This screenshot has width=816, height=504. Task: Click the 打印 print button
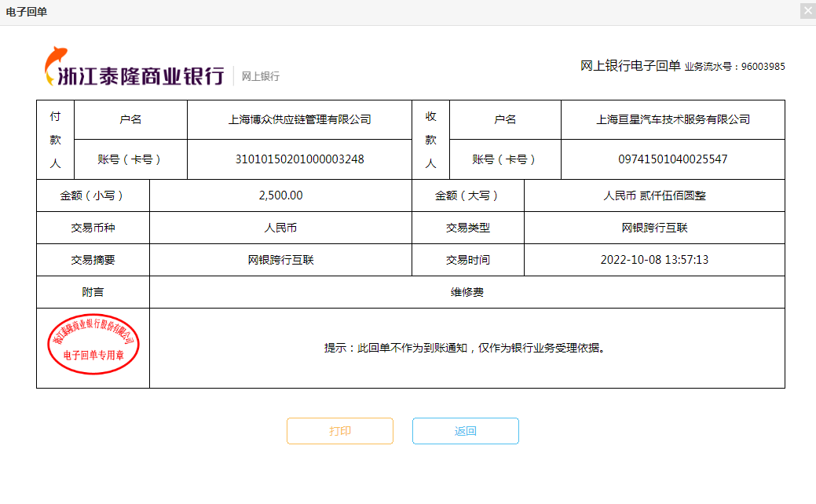click(x=339, y=431)
